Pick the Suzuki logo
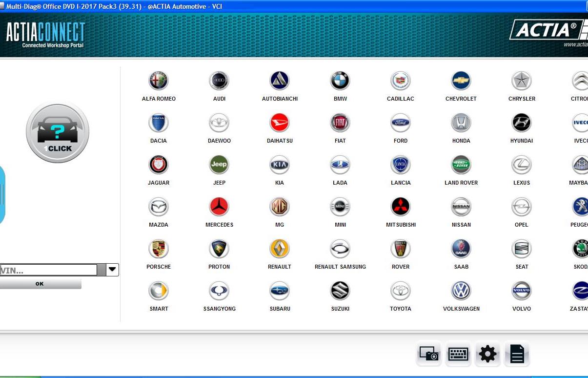588x378 pixels. (340, 291)
